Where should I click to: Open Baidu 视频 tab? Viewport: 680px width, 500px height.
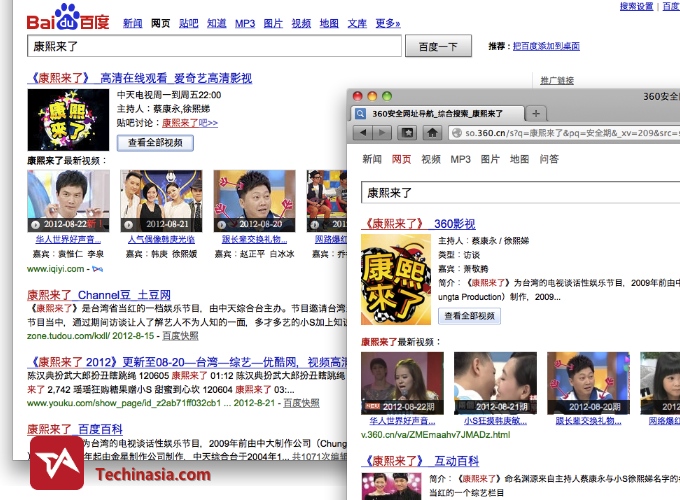(301, 23)
